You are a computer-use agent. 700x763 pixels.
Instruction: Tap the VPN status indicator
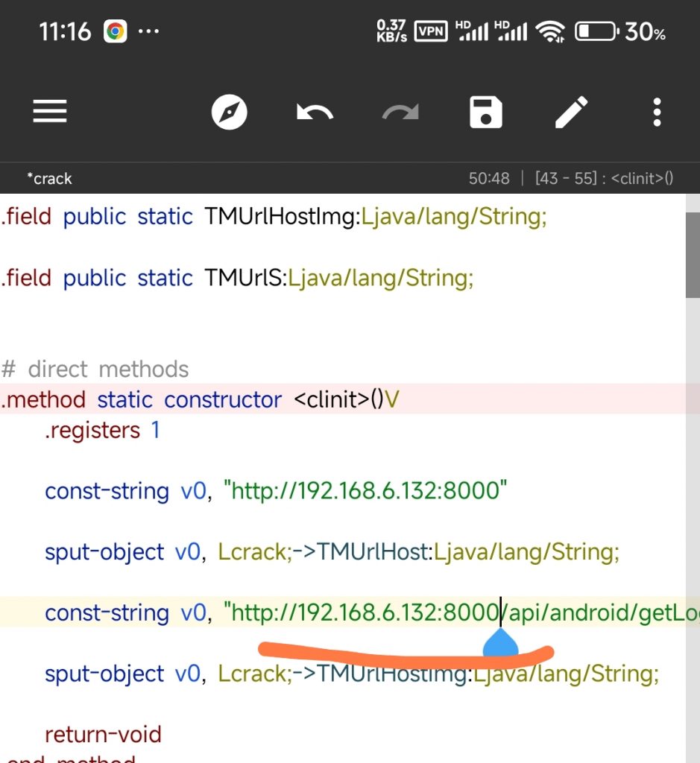pyautogui.click(x=430, y=31)
